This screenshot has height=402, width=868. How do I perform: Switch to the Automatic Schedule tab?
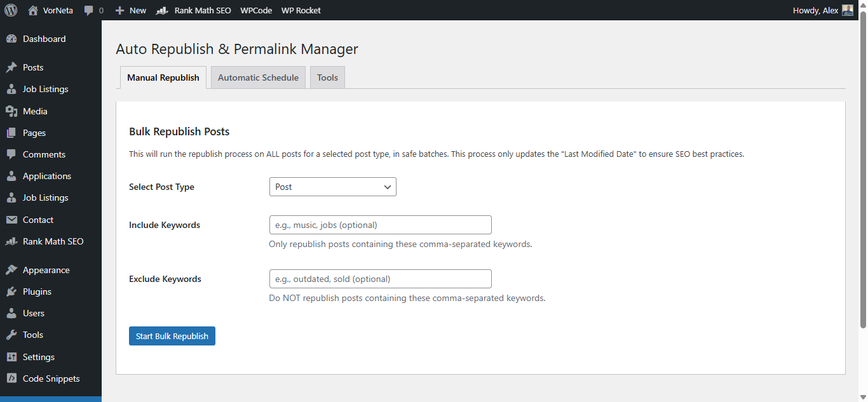point(257,77)
